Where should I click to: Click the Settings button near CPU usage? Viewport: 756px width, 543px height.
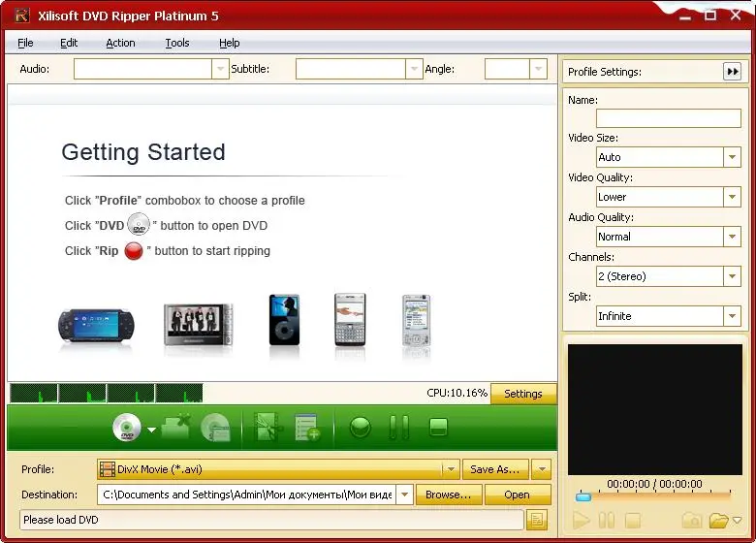click(523, 394)
